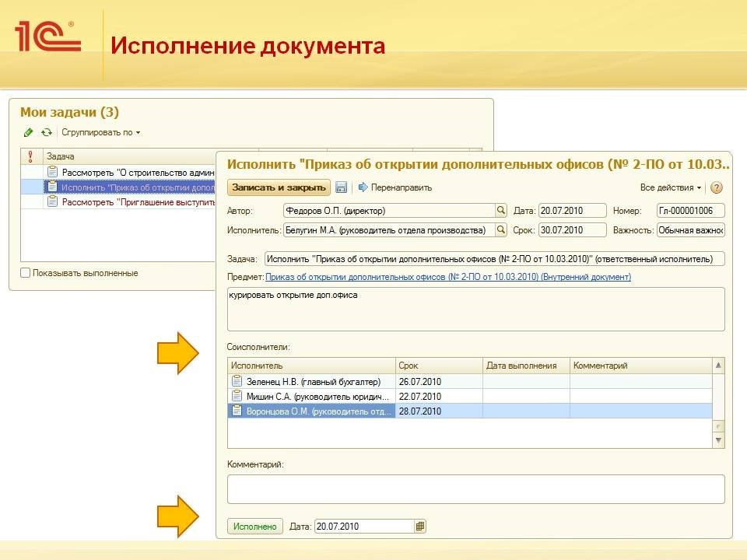The image size is (747, 560).
Task: Click the Записать и закрыть button
Action: (x=280, y=189)
